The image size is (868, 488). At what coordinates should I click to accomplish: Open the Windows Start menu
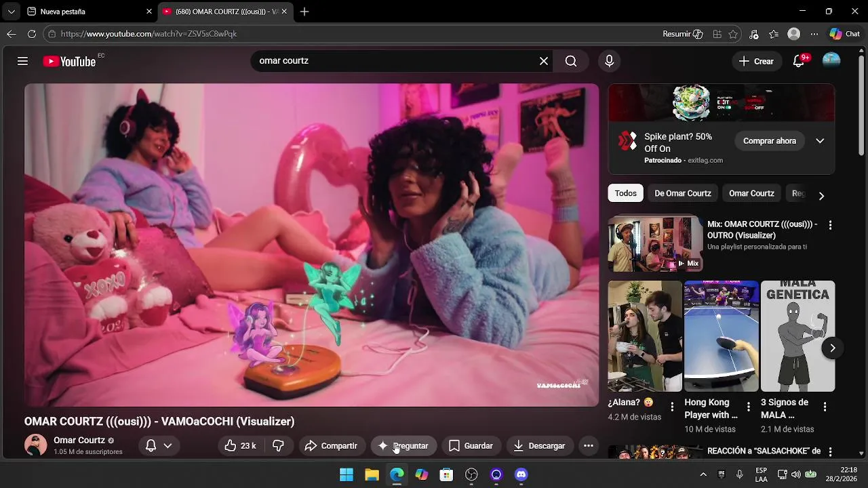347,474
